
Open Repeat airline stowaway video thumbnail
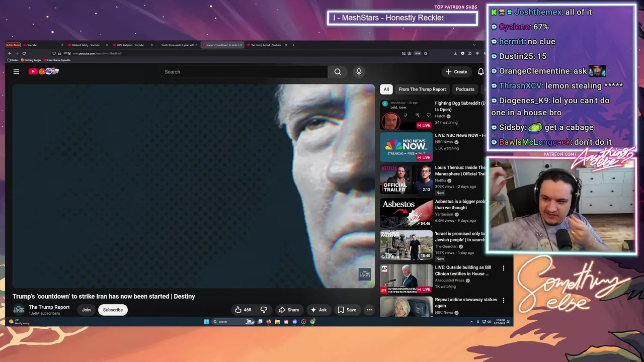(x=406, y=307)
